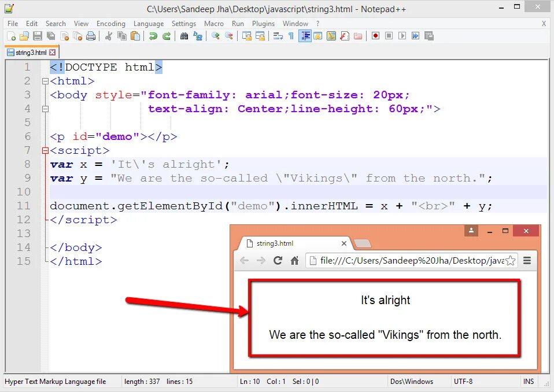Viewport: 554px width, 392px height.
Task: Open the Plugins menu
Action: 263,23
